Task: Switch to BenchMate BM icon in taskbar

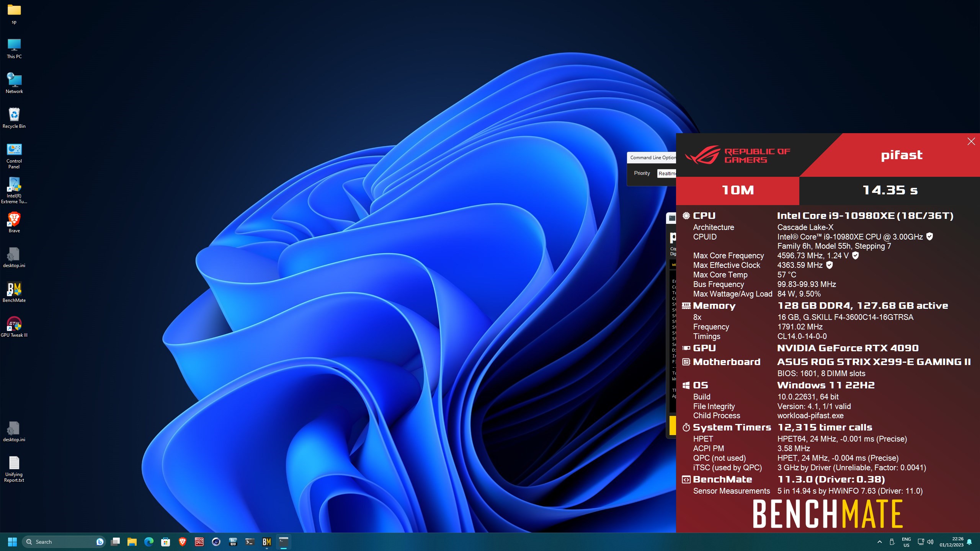Action: [267, 542]
